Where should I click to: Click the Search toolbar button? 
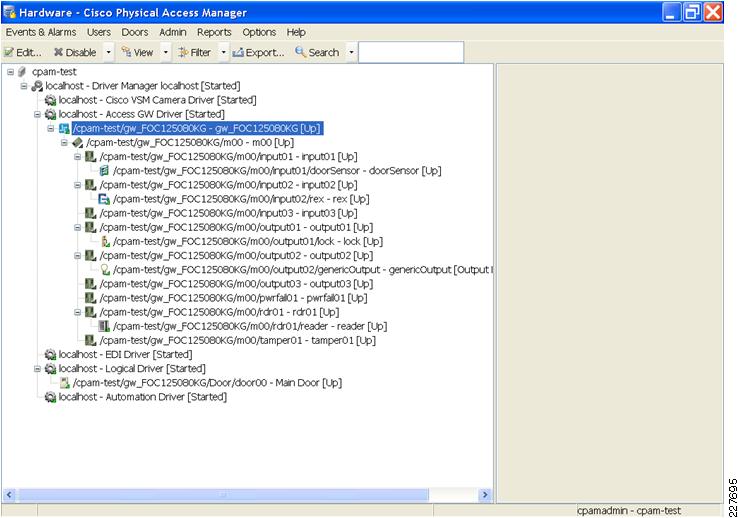pyautogui.click(x=318, y=52)
